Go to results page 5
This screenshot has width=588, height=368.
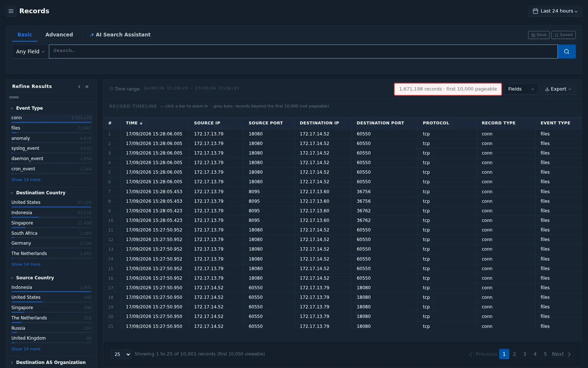click(545, 354)
